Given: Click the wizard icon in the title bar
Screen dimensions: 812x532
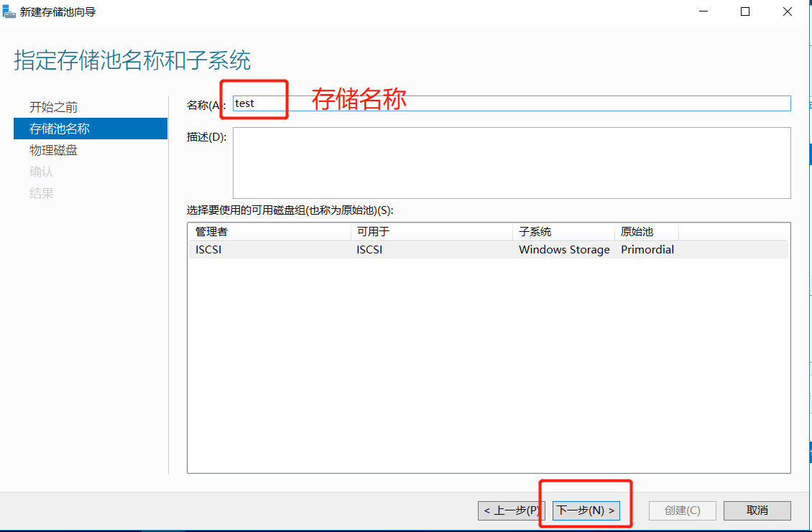Looking at the screenshot, I should [x=9, y=11].
